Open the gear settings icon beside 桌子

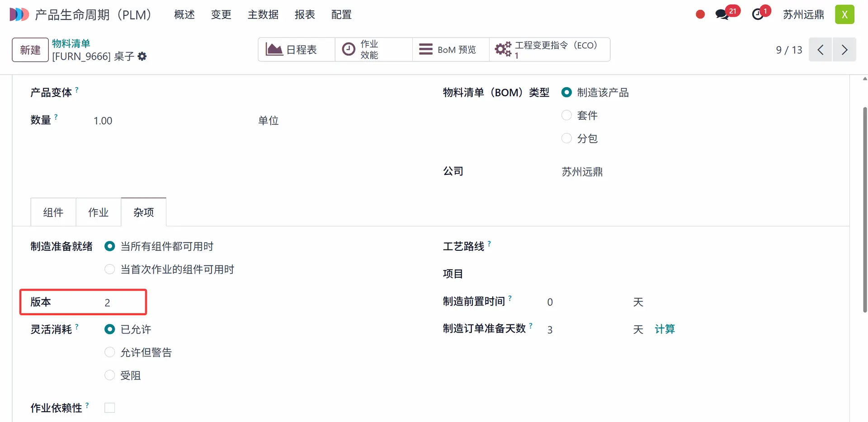click(x=142, y=56)
